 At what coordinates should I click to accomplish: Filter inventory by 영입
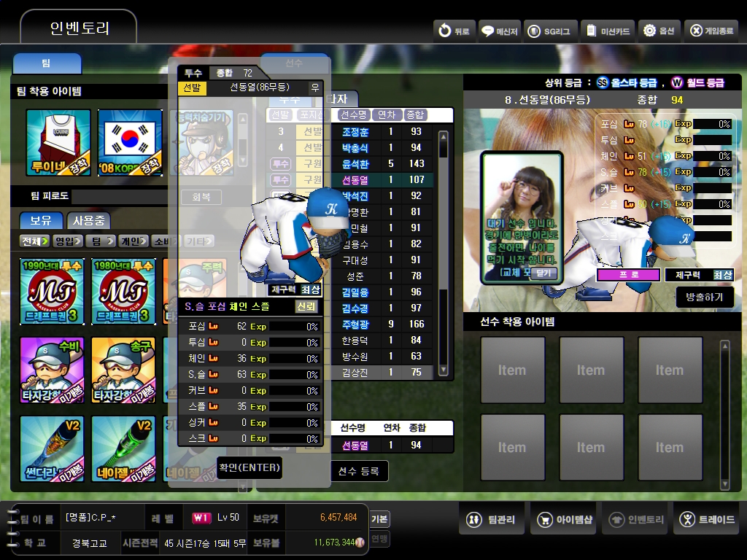tap(68, 241)
